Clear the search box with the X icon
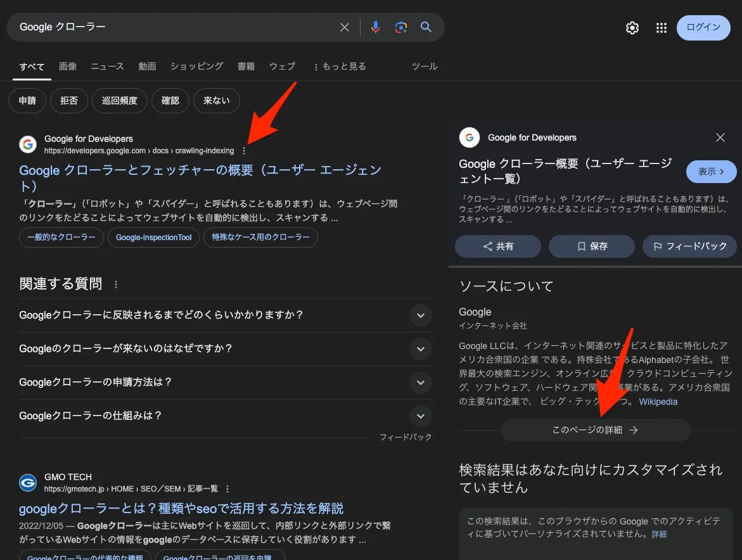Viewport: 742px width, 560px height. (x=345, y=27)
